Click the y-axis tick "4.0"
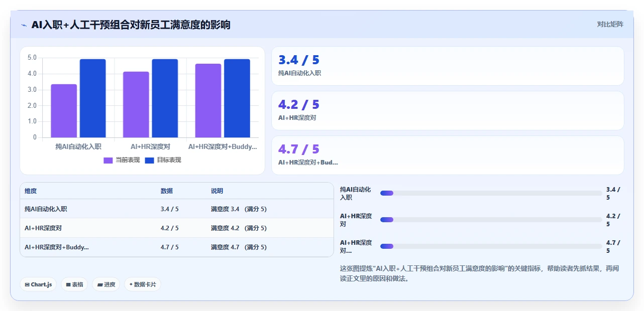The image size is (644, 311). tap(32, 74)
